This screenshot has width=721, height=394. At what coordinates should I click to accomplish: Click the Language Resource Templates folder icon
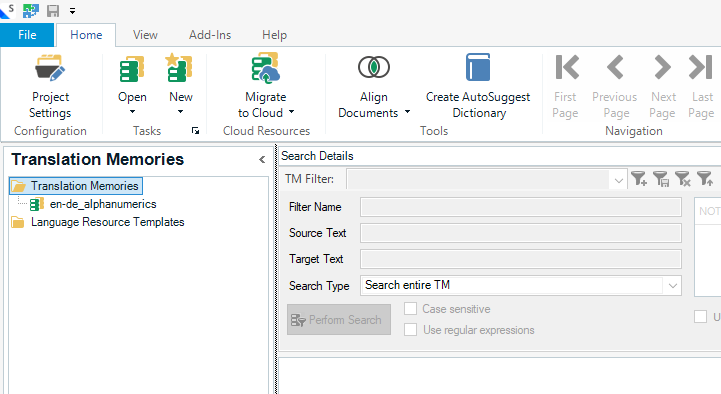click(17, 222)
